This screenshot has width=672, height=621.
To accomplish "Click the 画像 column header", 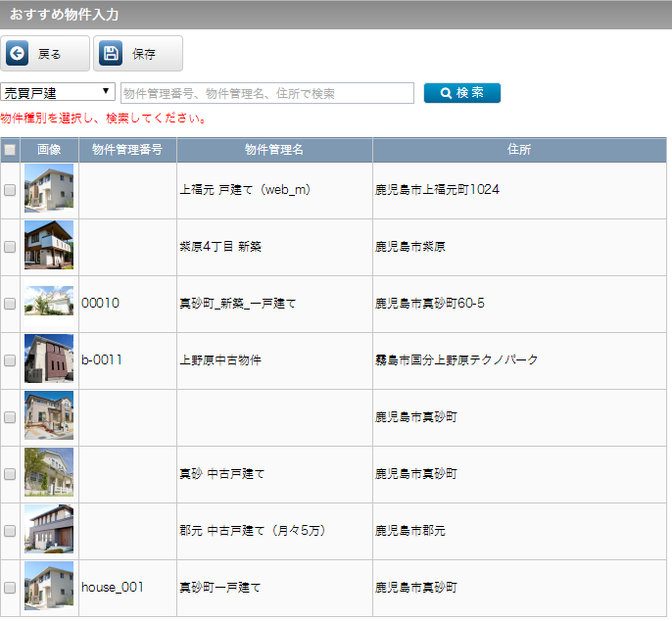I will pos(49,150).
